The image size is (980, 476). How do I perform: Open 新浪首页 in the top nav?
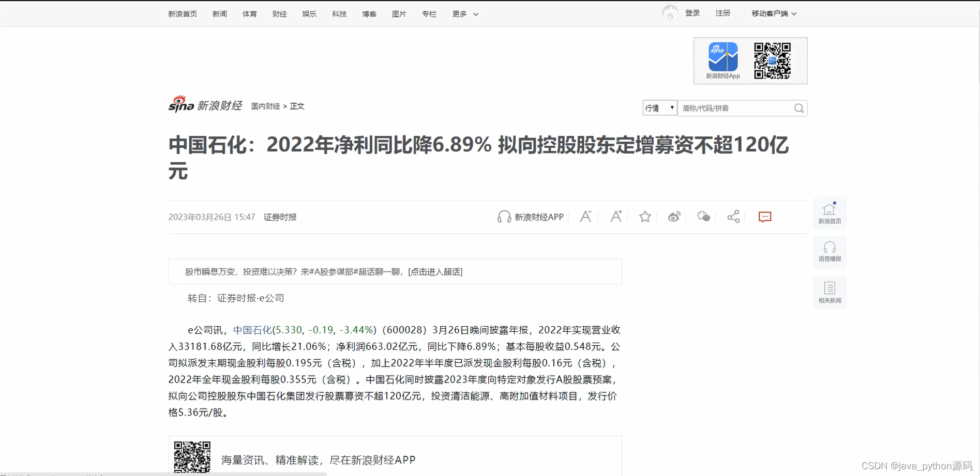pyautogui.click(x=183, y=14)
